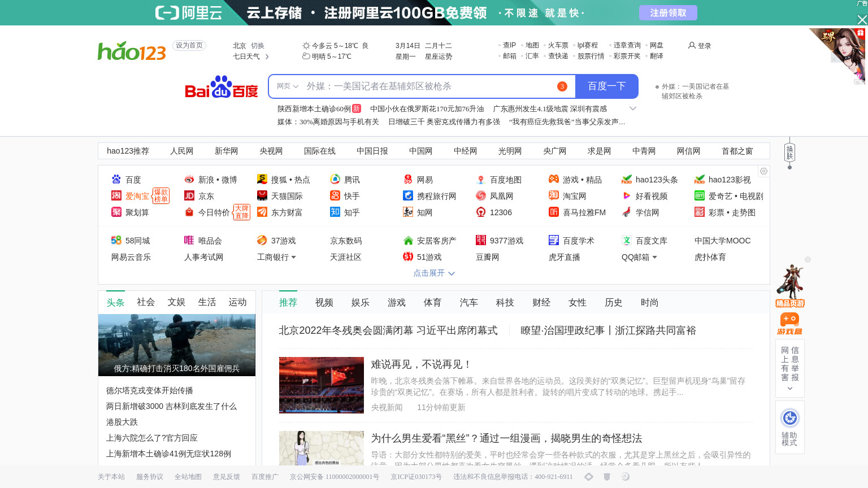Open the 新华网 link
Viewport: 868px width, 488px height.
pyautogui.click(x=227, y=151)
